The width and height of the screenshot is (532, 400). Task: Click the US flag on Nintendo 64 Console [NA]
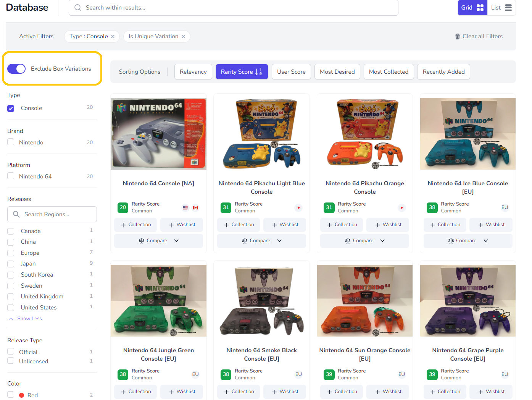pyautogui.click(x=185, y=207)
